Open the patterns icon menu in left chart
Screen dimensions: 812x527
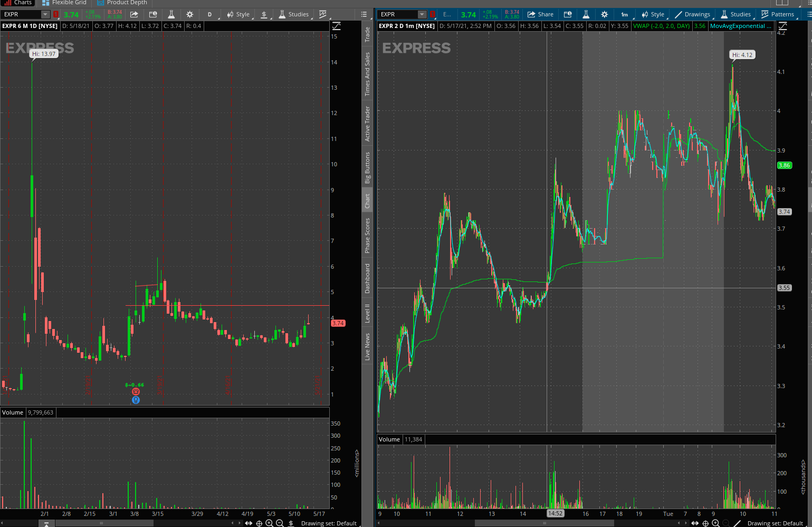click(323, 14)
